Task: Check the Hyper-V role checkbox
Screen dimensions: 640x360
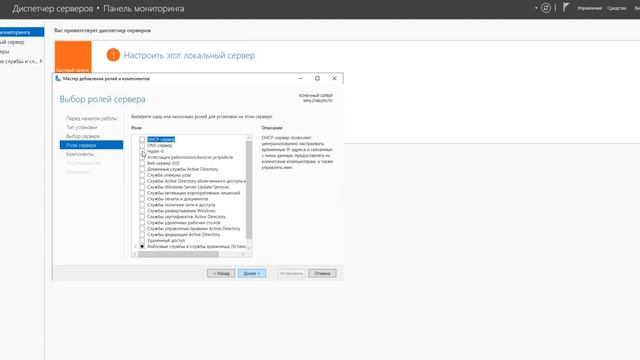Action: click(x=142, y=151)
